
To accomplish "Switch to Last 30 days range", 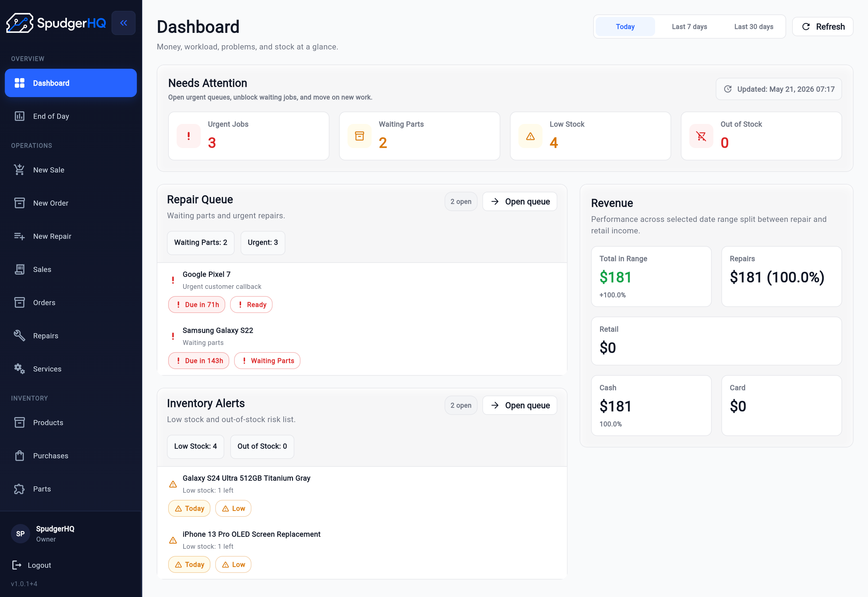I will point(753,27).
